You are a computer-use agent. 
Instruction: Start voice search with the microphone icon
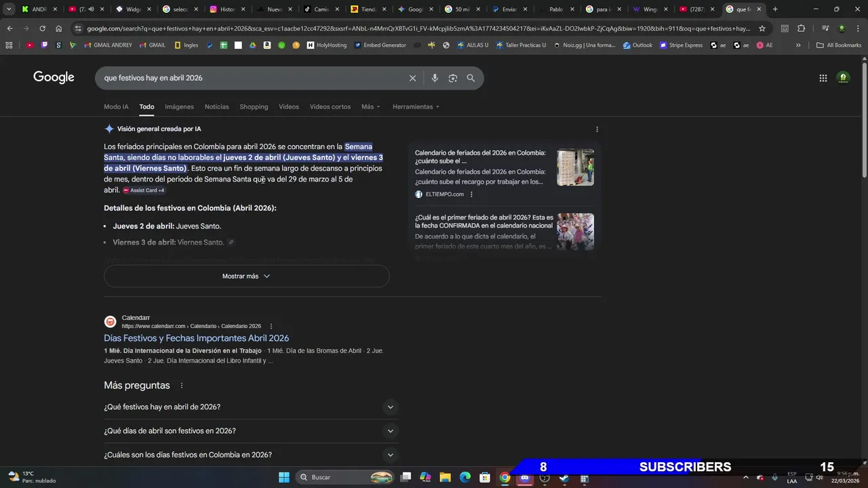435,78
